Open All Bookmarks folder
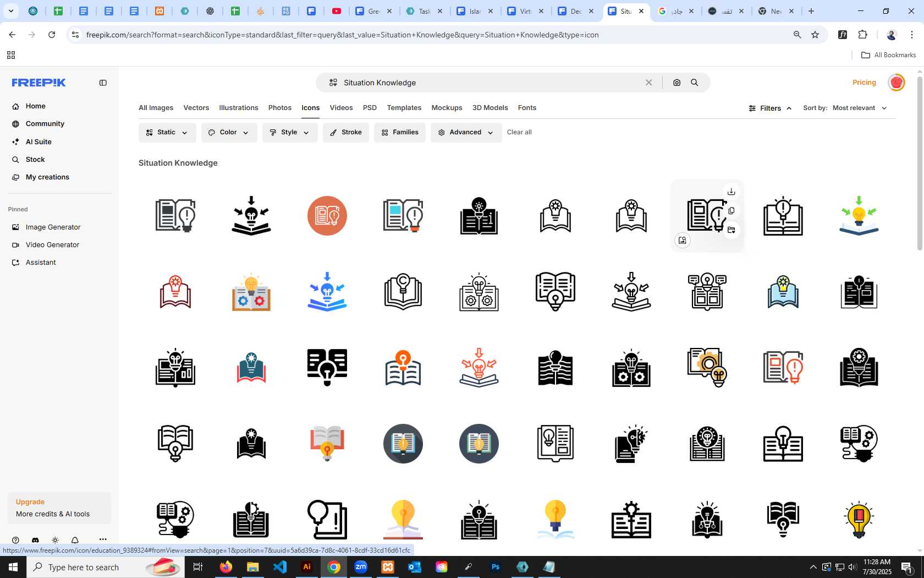924x578 pixels. (x=888, y=55)
